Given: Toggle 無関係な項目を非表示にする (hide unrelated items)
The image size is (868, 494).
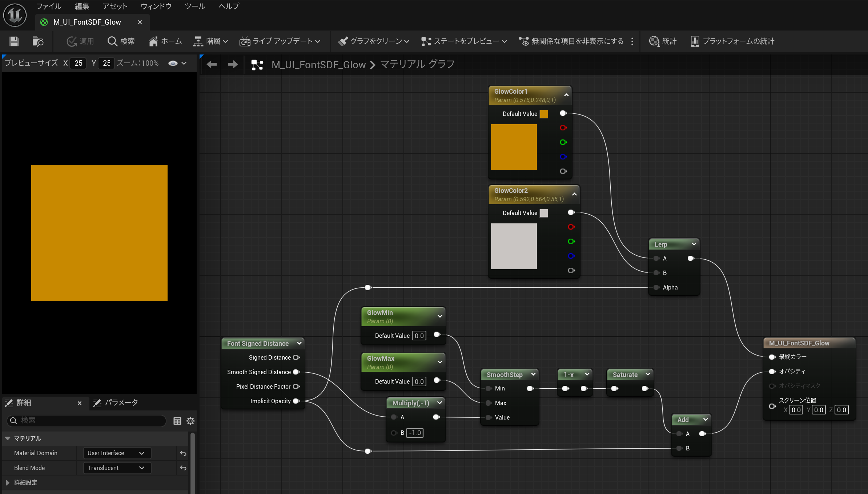Looking at the screenshot, I should click(x=571, y=41).
